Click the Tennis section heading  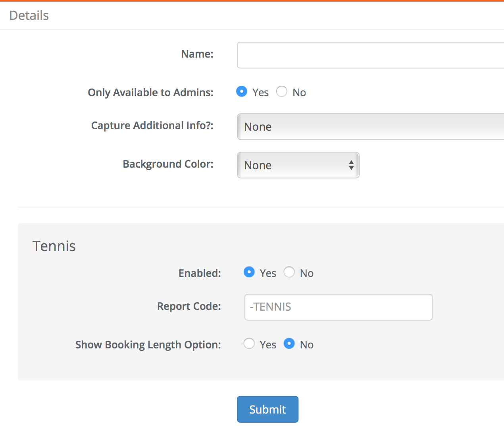click(x=54, y=246)
